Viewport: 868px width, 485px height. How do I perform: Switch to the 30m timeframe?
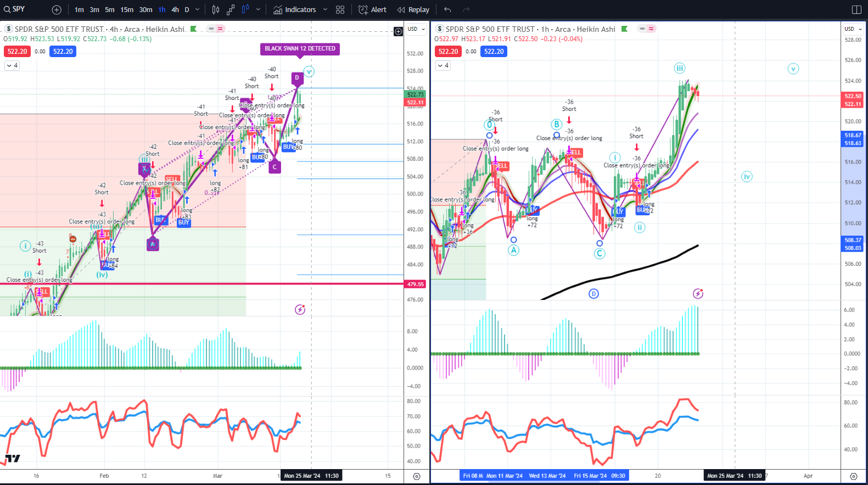[x=145, y=10]
